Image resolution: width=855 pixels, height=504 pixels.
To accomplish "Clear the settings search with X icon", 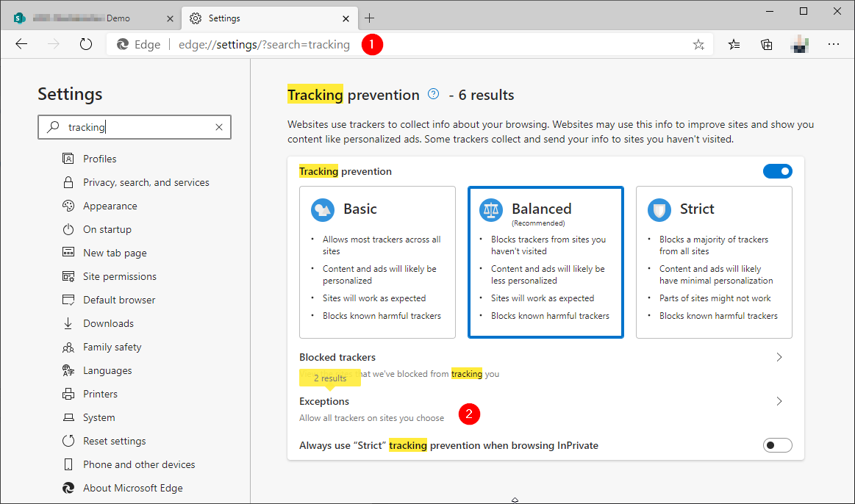I will (218, 127).
